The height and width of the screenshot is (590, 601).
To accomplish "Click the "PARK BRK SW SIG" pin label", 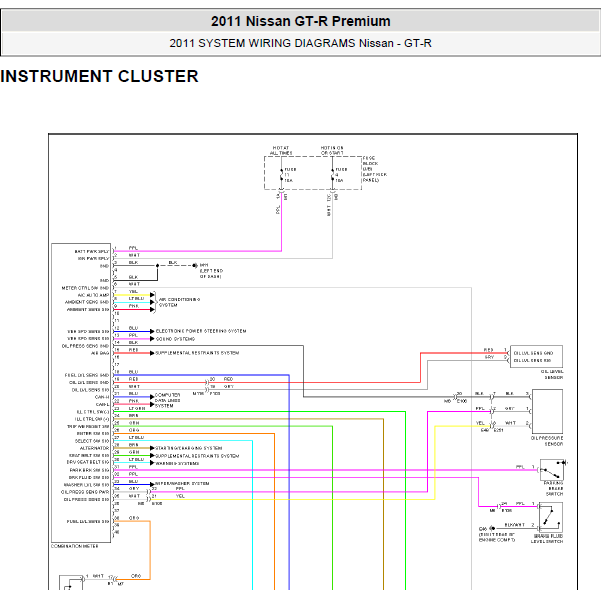I will [x=89, y=470].
